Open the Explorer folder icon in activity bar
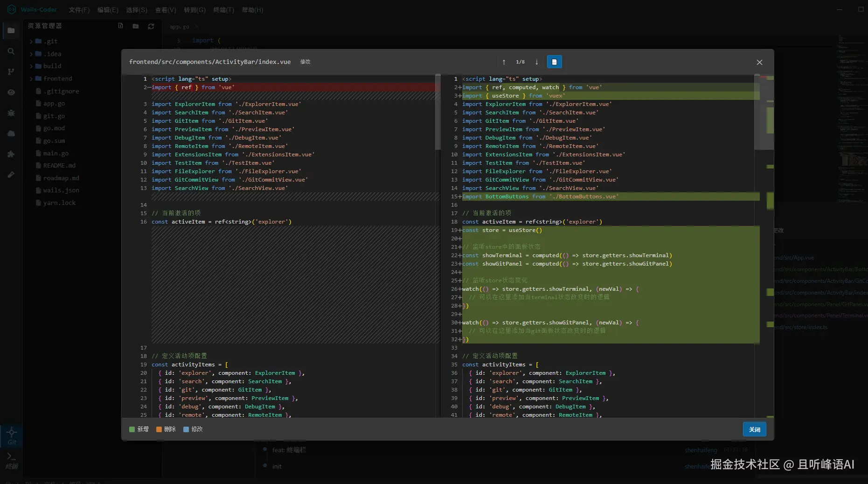The width and height of the screenshot is (868, 484). (x=11, y=31)
